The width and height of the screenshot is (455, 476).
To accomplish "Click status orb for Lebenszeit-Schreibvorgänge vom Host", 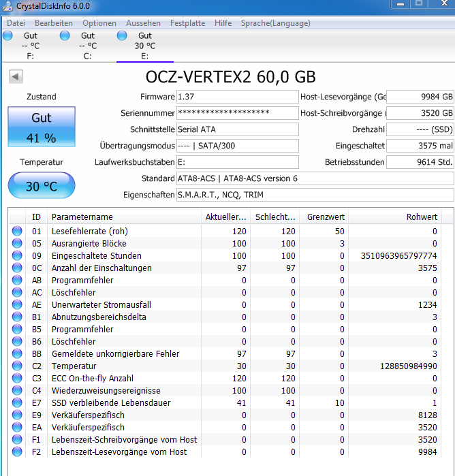I will pyautogui.click(x=17, y=439).
